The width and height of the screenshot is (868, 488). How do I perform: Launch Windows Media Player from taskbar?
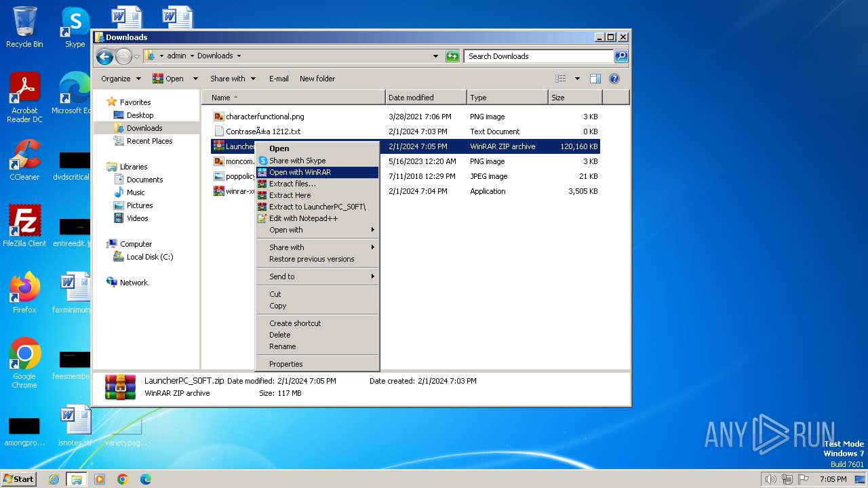coord(100,479)
